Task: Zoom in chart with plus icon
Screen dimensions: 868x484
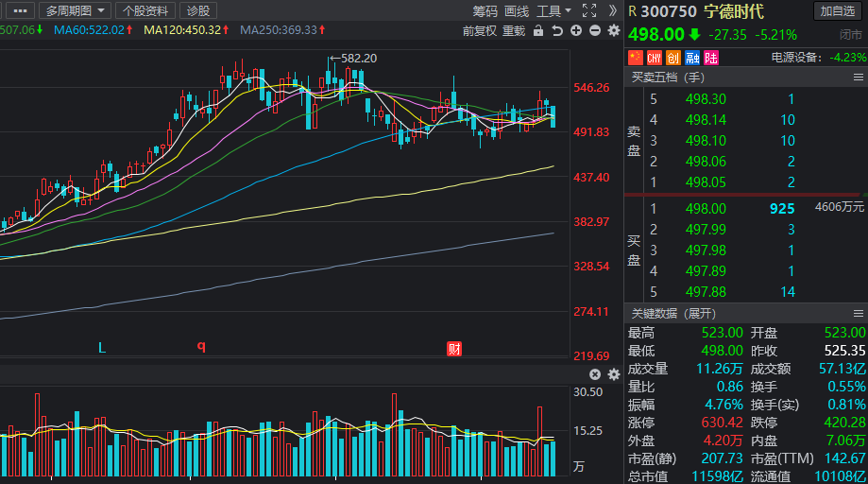Action: pos(576,30)
